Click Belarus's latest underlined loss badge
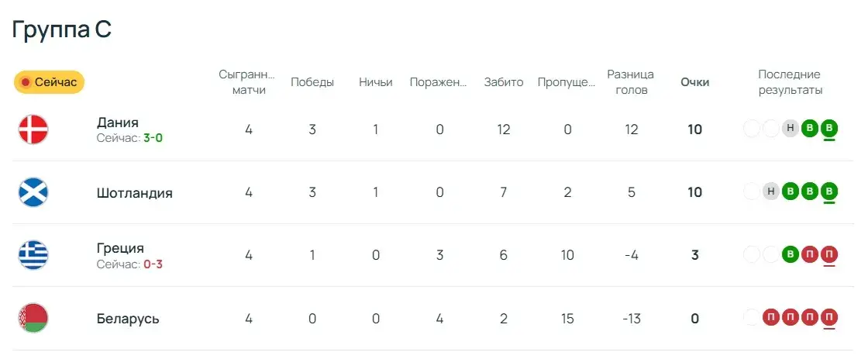Viewport: 868px width, 359px height. (x=829, y=318)
